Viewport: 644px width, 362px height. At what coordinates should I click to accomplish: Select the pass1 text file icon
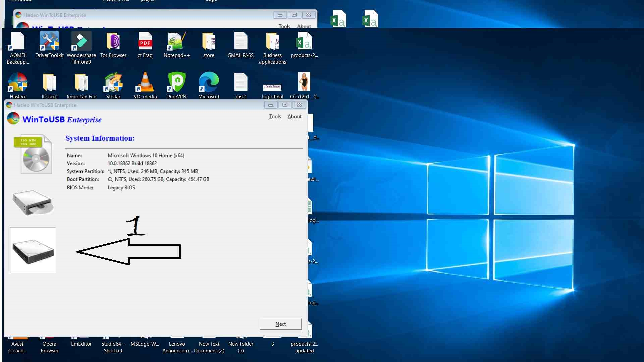[x=240, y=86]
